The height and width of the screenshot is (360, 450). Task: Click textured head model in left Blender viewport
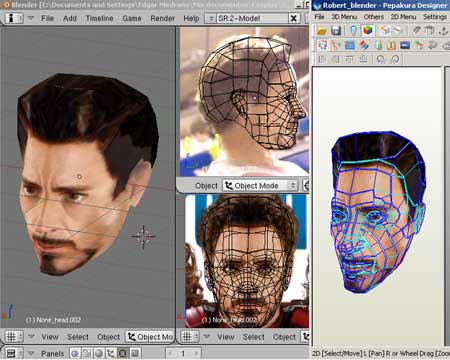[87, 175]
